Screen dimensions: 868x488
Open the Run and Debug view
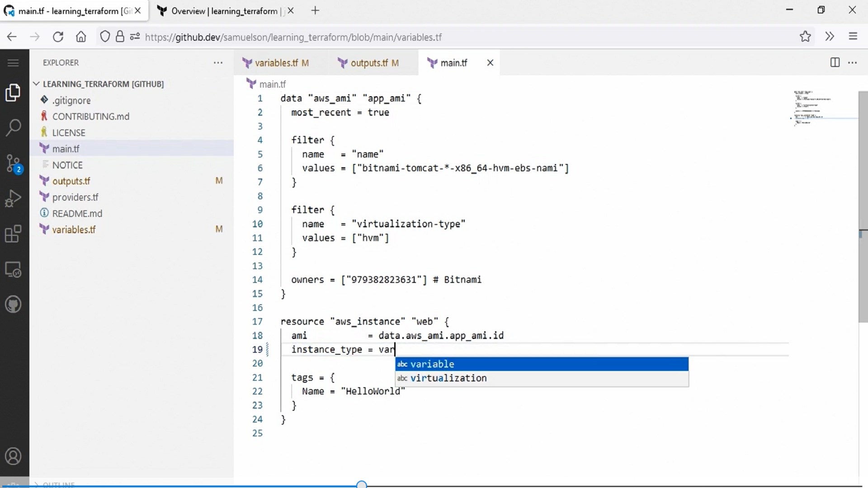tap(13, 199)
